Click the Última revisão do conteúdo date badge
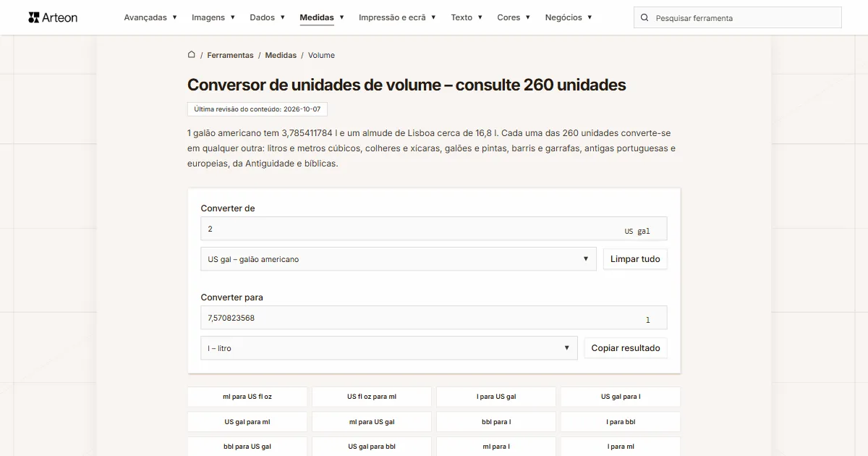The image size is (868, 456). [258, 109]
